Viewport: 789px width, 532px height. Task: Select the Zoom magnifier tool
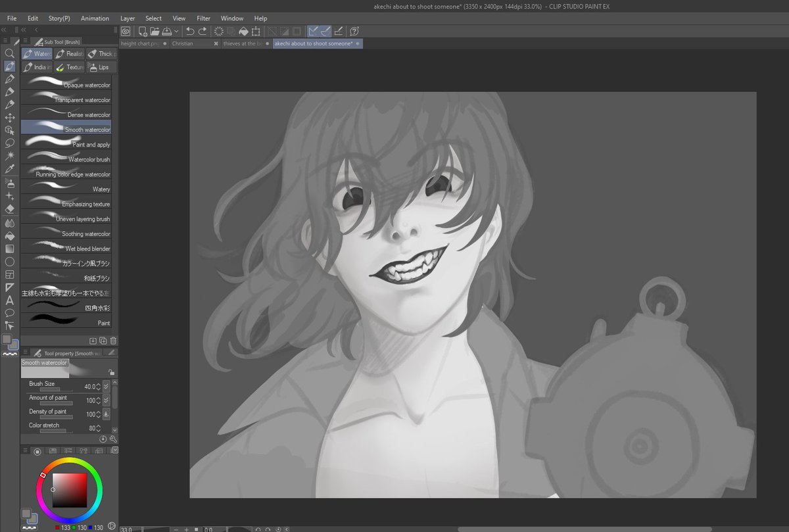tap(9, 53)
